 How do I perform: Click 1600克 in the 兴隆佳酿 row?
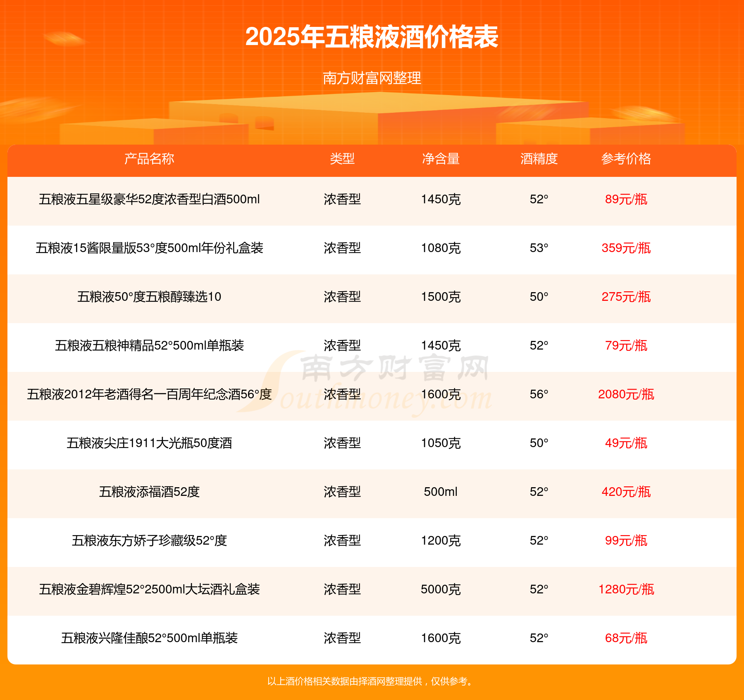point(441,638)
